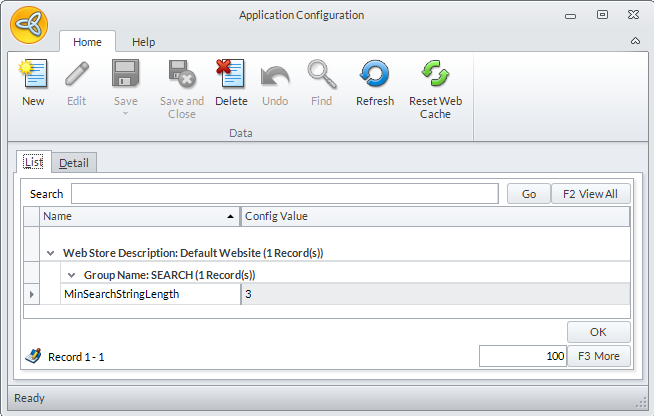The image size is (654, 416).
Task: Open the Save dropdown arrow
Action: (x=126, y=113)
